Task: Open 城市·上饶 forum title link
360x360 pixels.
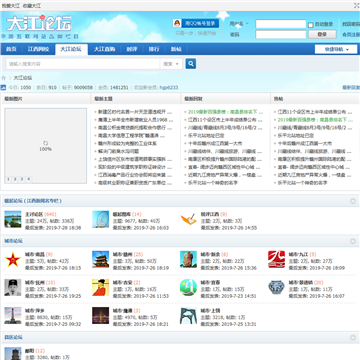Action: click(x=210, y=310)
